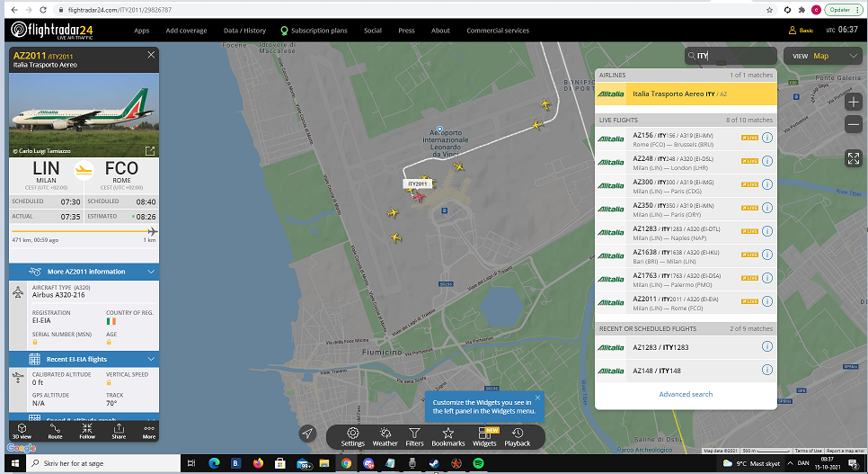Open the About menu

(440, 31)
